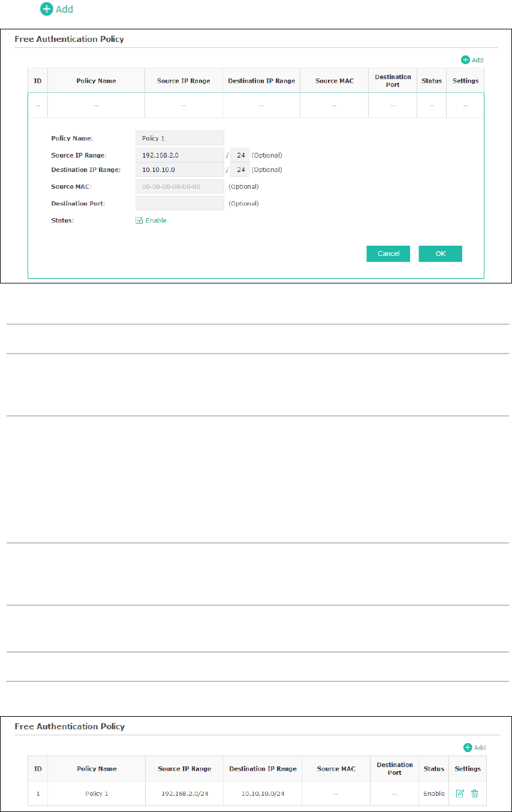Select the '10.10.10.0/24' table cell
The width and height of the screenshot is (512, 812).
pyautogui.click(x=263, y=793)
